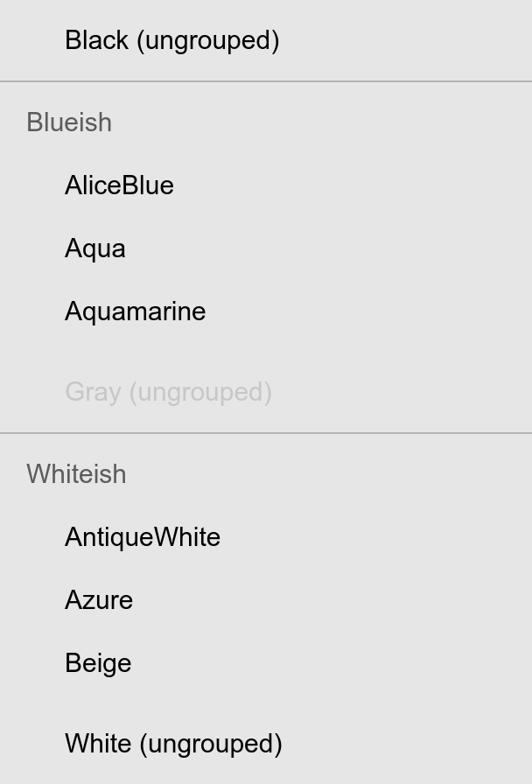
Task: Switch the value to AntiqueWhite
Action: click(x=266, y=537)
